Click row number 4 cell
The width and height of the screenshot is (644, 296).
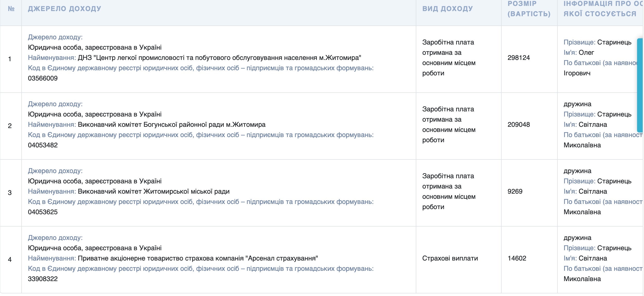click(x=10, y=259)
